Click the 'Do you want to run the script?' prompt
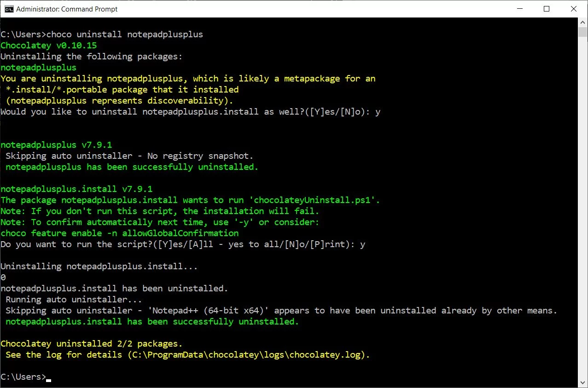 click(183, 244)
